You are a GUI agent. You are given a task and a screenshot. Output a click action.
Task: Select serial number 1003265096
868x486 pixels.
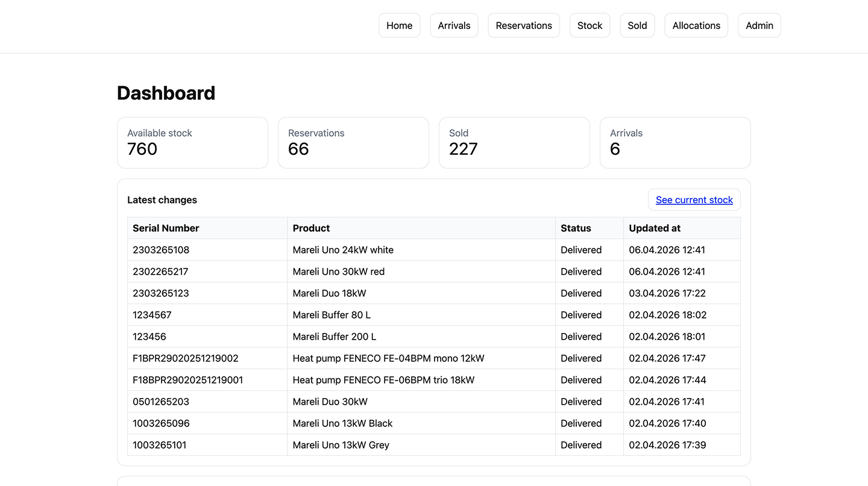tap(161, 423)
